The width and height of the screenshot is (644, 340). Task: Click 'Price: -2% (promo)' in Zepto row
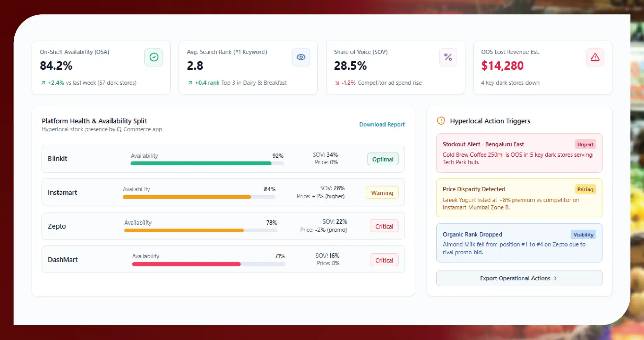tap(324, 230)
